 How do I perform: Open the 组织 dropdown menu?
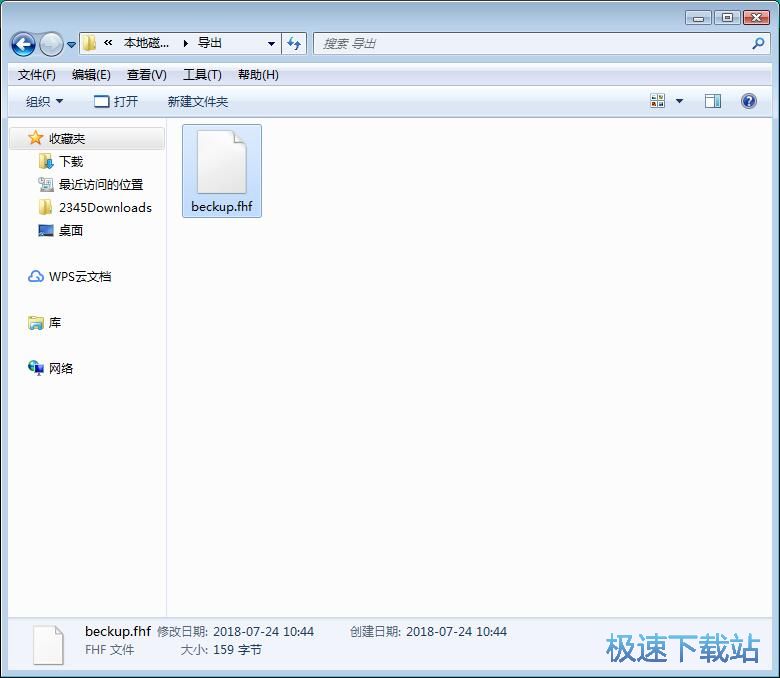pyautogui.click(x=44, y=101)
